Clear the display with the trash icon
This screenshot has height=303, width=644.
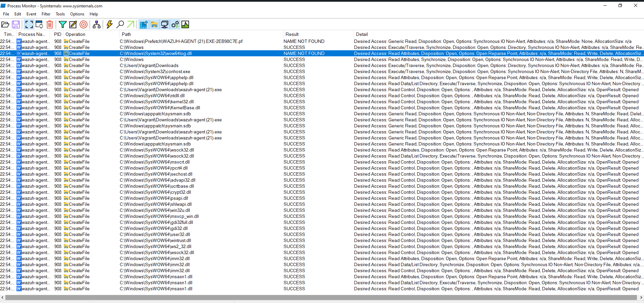pos(50,24)
